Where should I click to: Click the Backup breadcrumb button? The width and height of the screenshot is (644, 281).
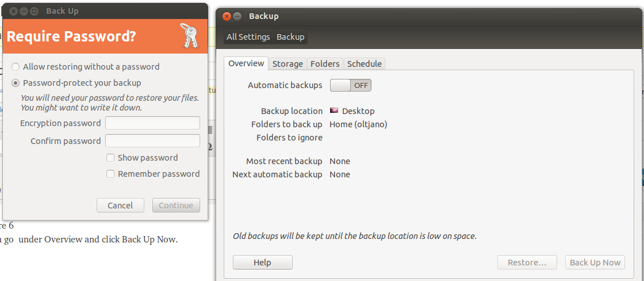(x=290, y=37)
